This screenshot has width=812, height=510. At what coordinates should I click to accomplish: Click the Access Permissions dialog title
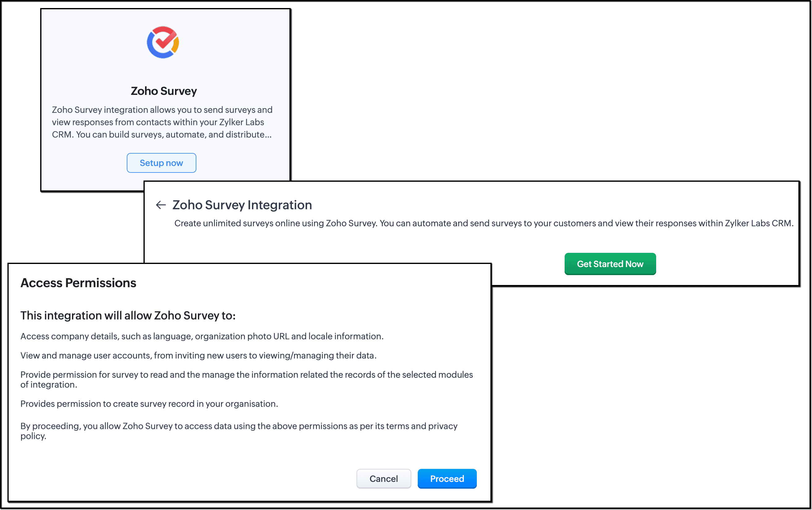tap(78, 283)
